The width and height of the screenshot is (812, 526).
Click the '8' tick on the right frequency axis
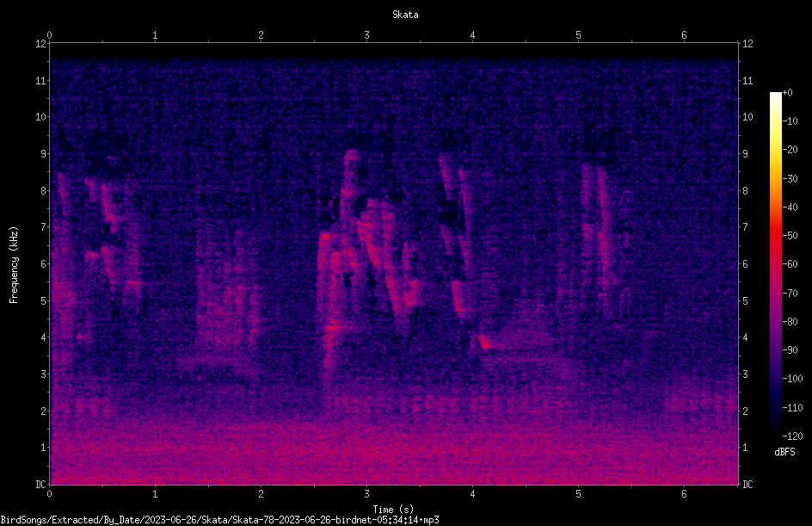(x=745, y=191)
